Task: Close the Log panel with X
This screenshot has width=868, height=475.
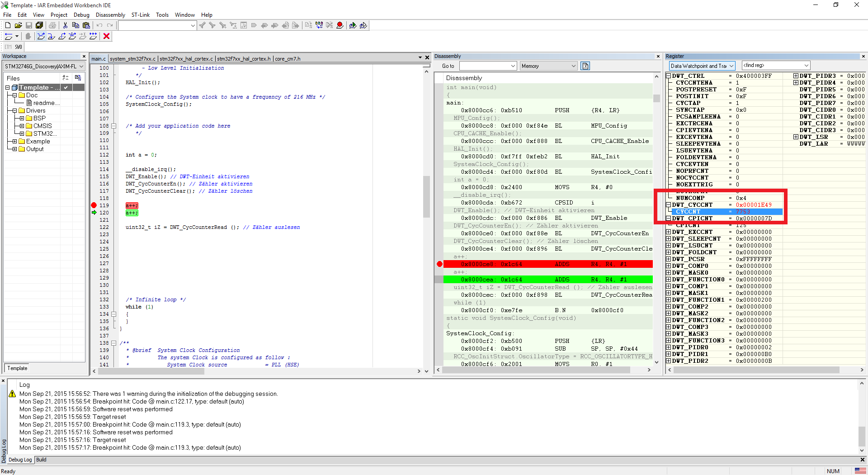Action: 3,381
